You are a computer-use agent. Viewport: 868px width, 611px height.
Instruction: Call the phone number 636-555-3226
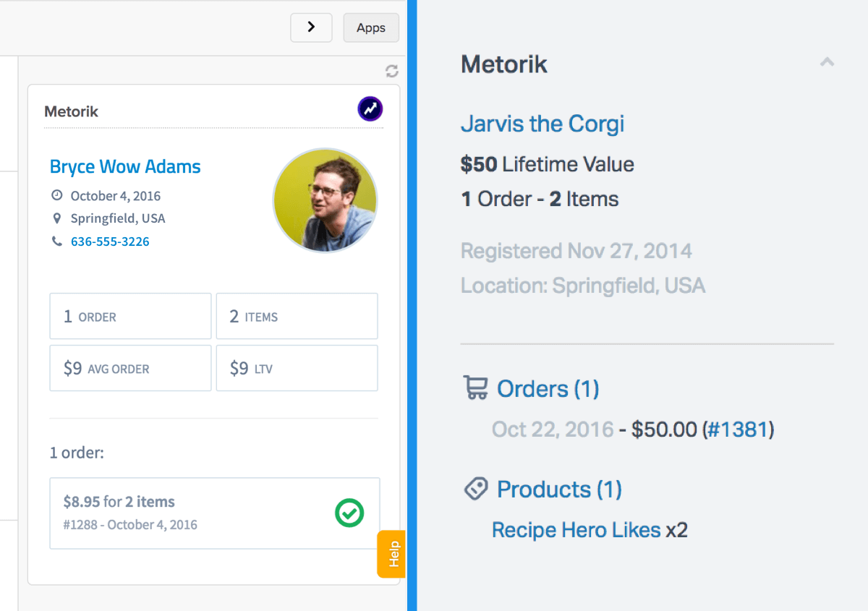pyautogui.click(x=110, y=242)
